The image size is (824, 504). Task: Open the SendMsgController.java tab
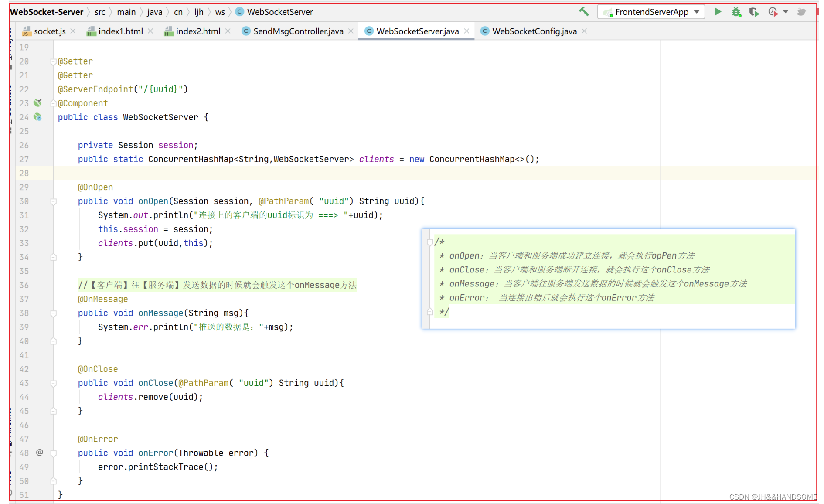(x=298, y=31)
